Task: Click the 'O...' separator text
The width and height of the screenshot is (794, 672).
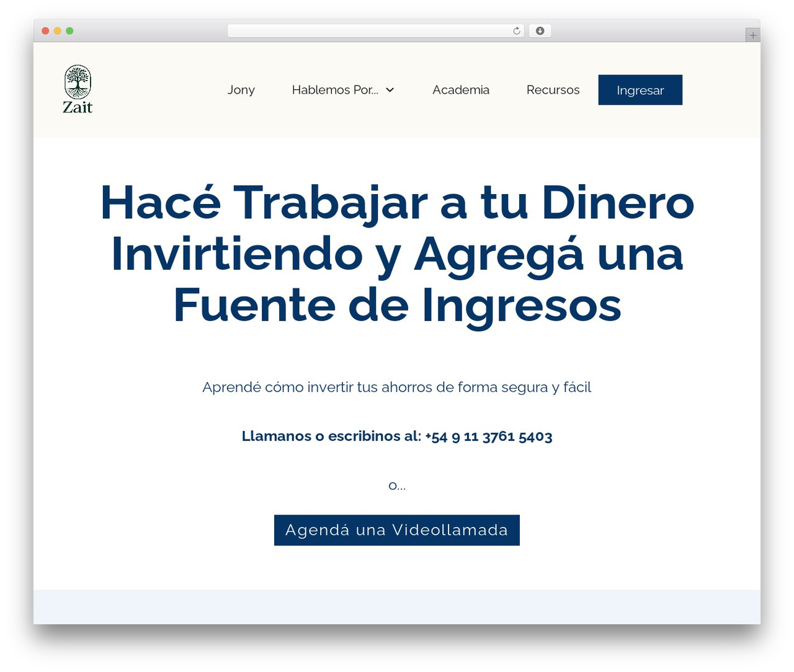Action: tap(397, 486)
